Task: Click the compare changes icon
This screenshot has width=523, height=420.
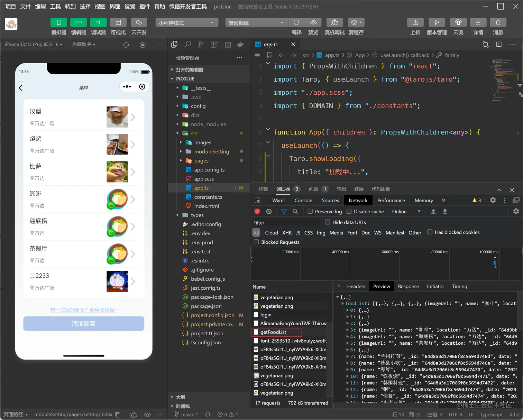Action: [486, 44]
